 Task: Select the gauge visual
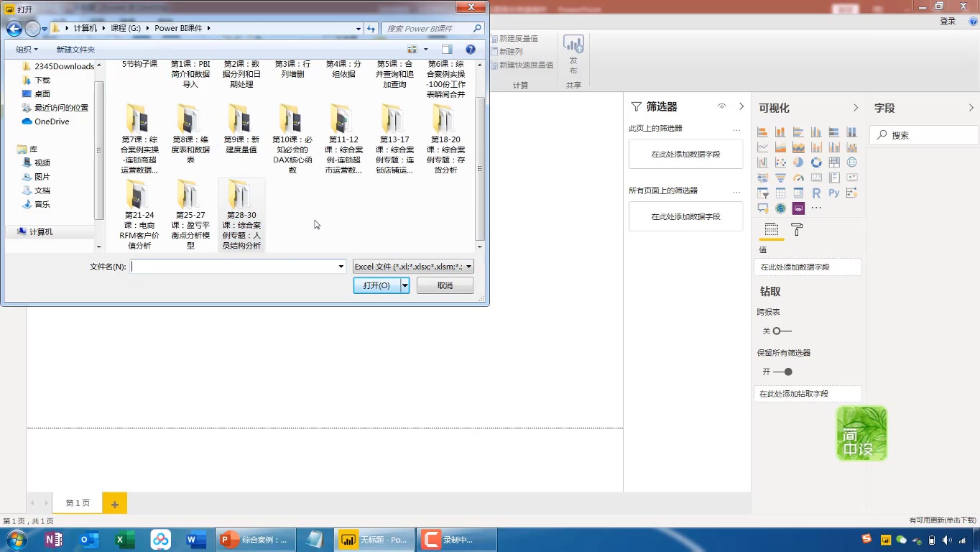798,178
